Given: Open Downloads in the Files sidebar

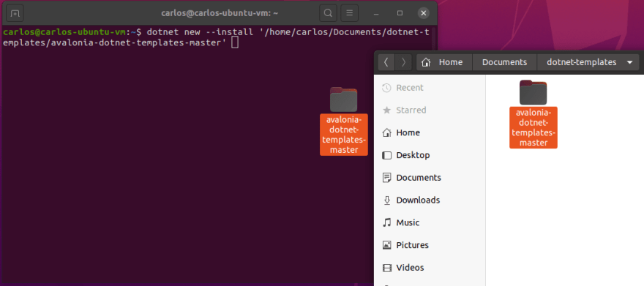Looking at the screenshot, I should [430, 200].
